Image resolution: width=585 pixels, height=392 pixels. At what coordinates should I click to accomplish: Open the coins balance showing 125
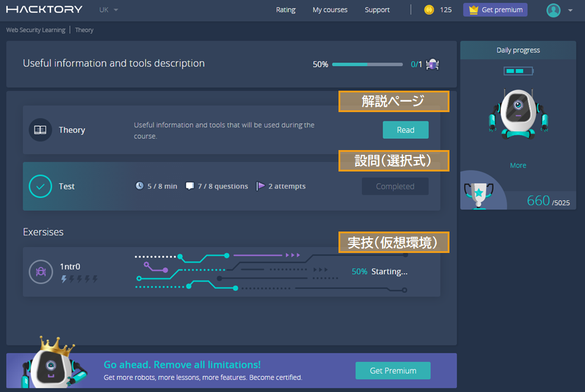(437, 9)
